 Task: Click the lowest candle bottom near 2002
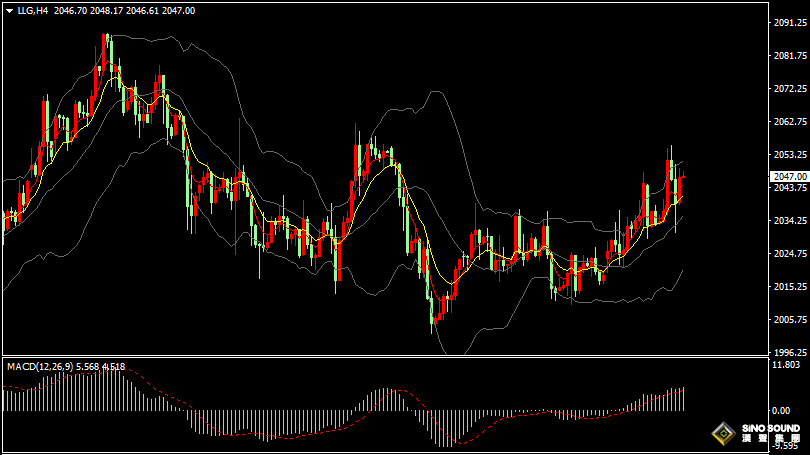(434, 328)
